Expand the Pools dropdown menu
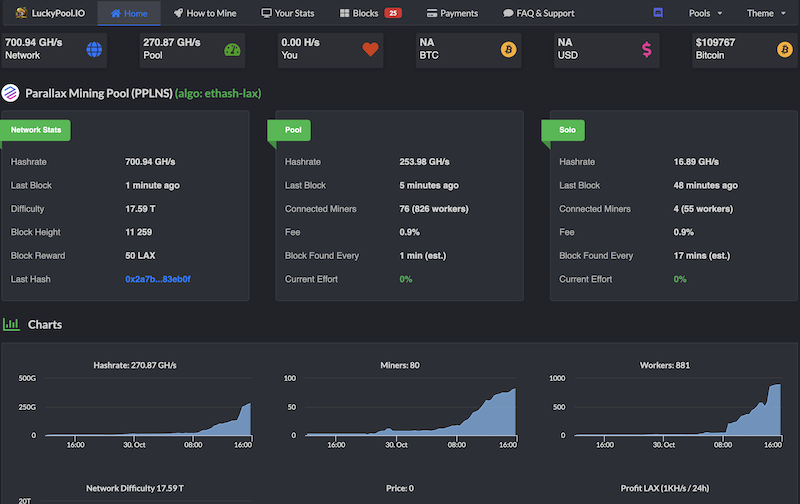Viewport: 800px width, 504px height. [x=706, y=13]
